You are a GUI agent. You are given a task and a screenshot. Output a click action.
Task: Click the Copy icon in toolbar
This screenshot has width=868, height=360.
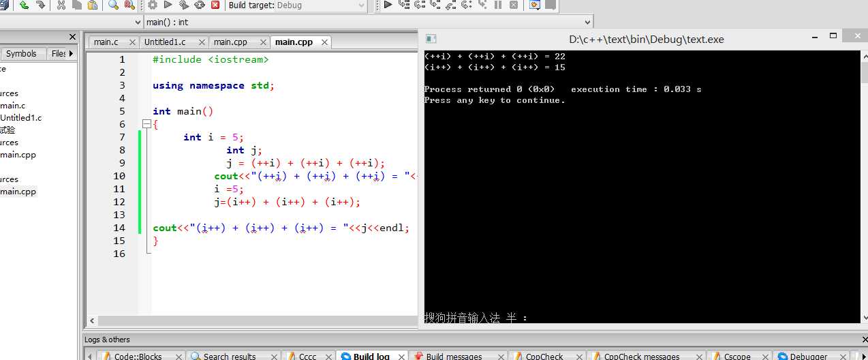coord(76,5)
